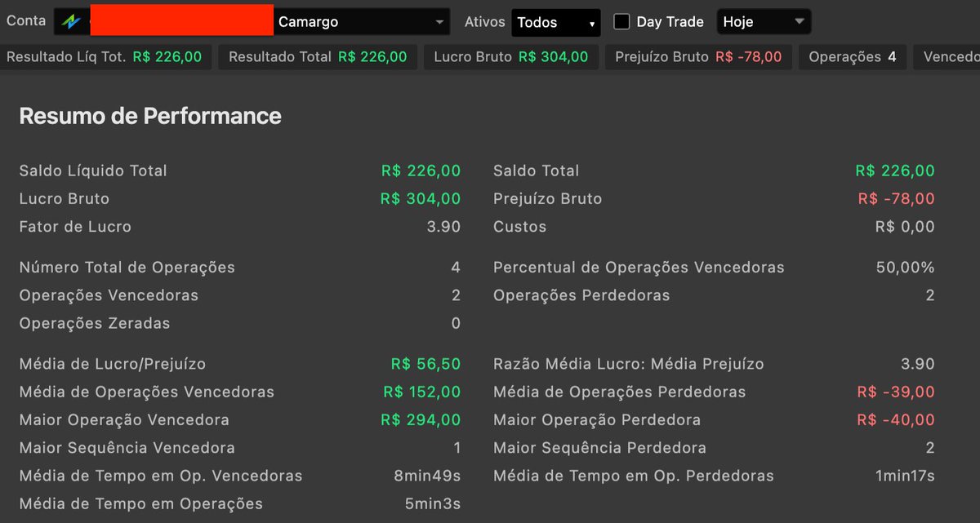The width and height of the screenshot is (980, 523).
Task: Click the Resumo de Performance heading
Action: click(x=150, y=117)
